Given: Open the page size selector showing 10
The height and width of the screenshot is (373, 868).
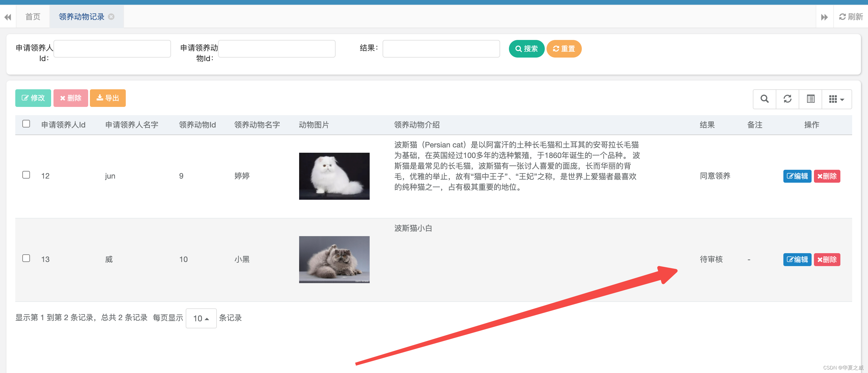Looking at the screenshot, I should pyautogui.click(x=201, y=318).
